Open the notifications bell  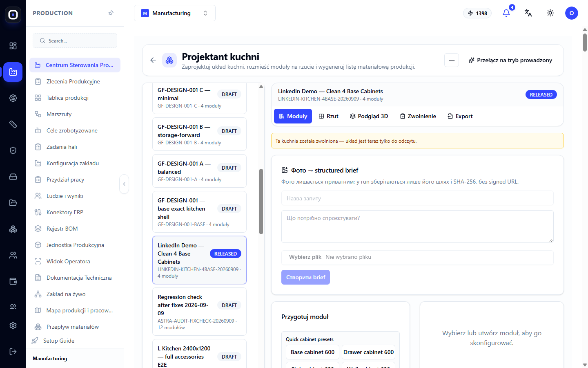(x=506, y=13)
